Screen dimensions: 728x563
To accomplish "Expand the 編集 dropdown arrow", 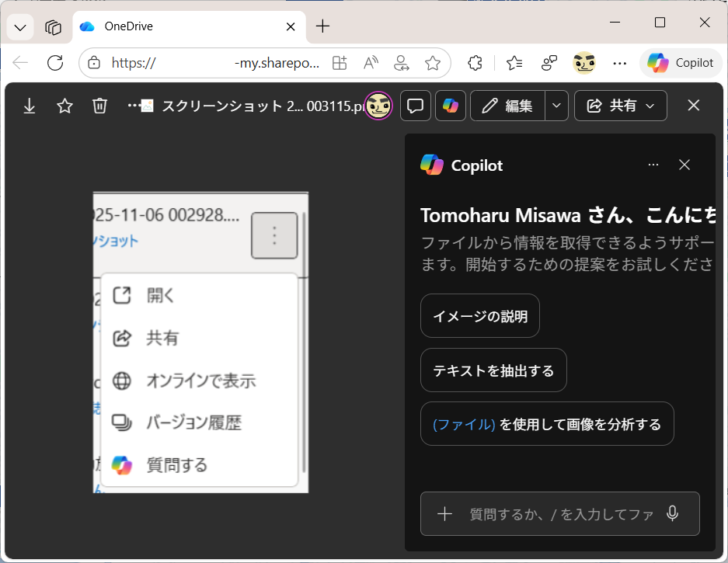I will coord(556,106).
